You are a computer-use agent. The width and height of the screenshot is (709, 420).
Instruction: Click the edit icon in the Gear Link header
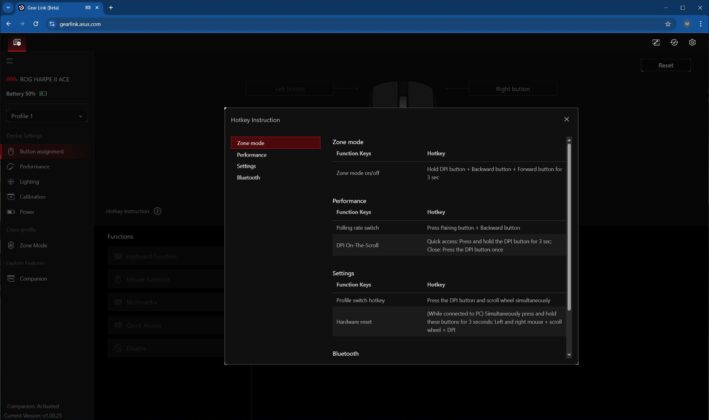pos(656,42)
